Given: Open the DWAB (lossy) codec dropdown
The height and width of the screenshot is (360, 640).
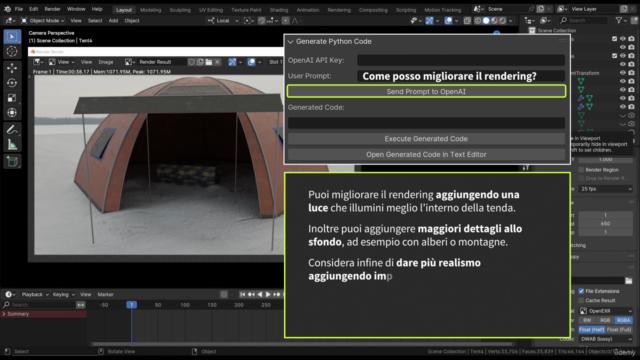Looking at the screenshot, I should (x=606, y=339).
